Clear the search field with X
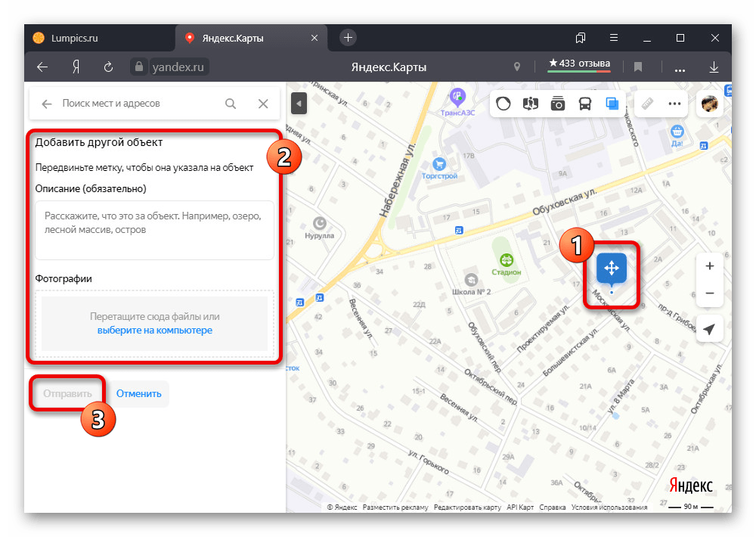The height and width of the screenshot is (537, 756). pyautogui.click(x=263, y=104)
